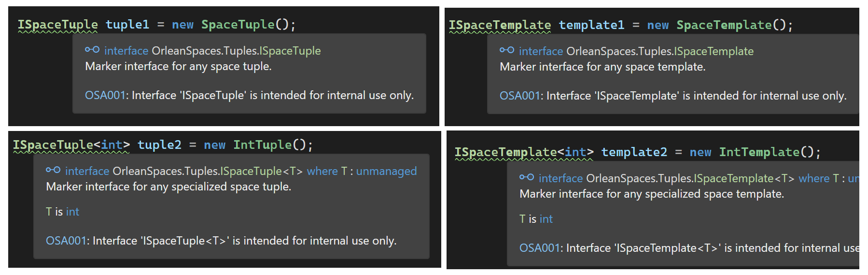Open OSA001 link in ISpaceTemplate tooltip
The image size is (868, 275).
(x=519, y=96)
